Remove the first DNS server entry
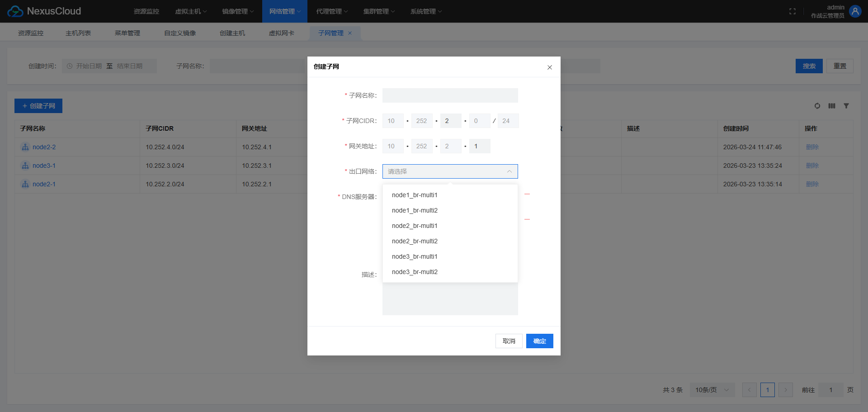Image resolution: width=868 pixels, height=412 pixels. [527, 194]
